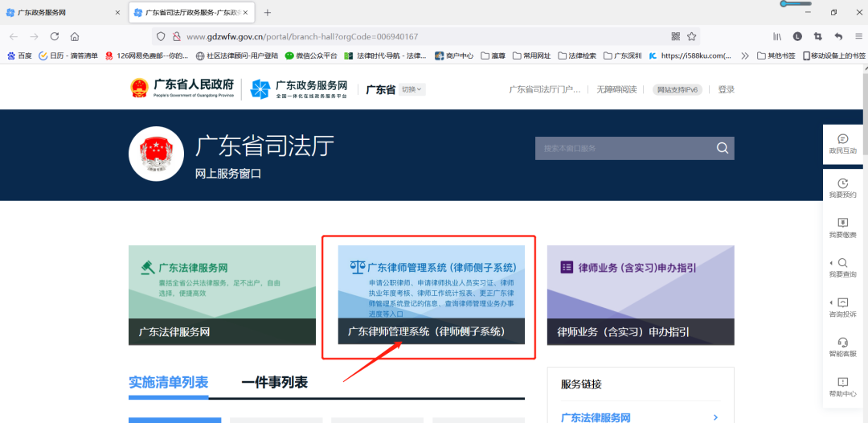Open the 智能客服 sidebar item
The width and height of the screenshot is (868, 423).
point(842,347)
